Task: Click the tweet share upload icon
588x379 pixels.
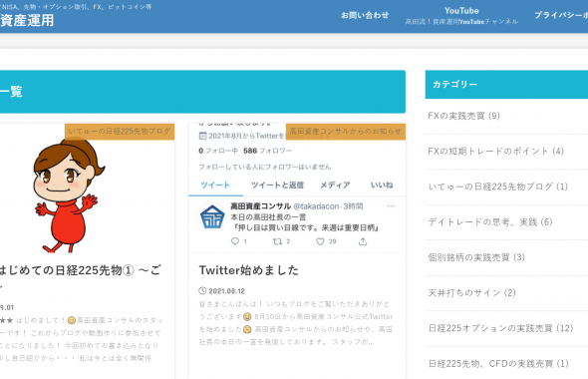Action: [362, 241]
